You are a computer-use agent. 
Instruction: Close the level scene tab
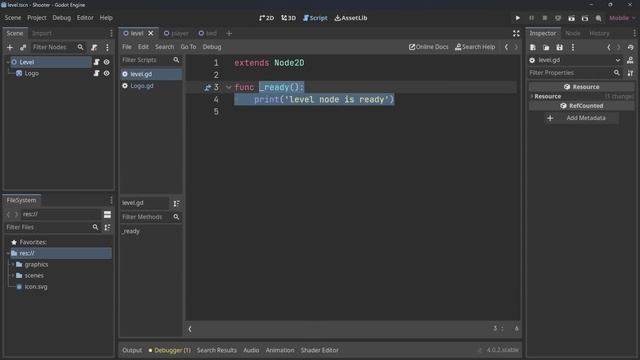click(151, 33)
